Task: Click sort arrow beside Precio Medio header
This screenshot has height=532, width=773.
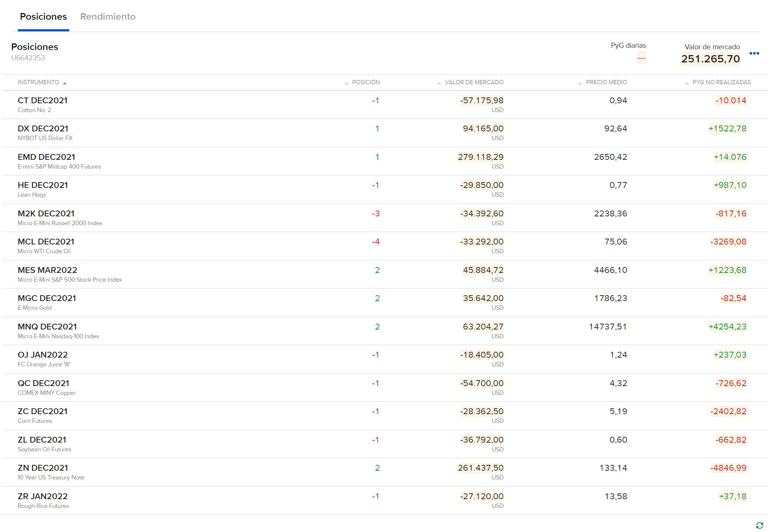Action: [x=580, y=83]
